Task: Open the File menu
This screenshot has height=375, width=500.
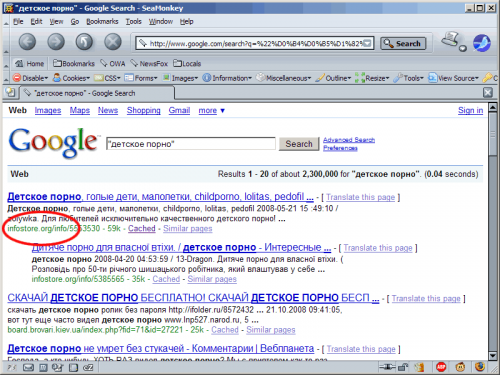Action: point(18,22)
